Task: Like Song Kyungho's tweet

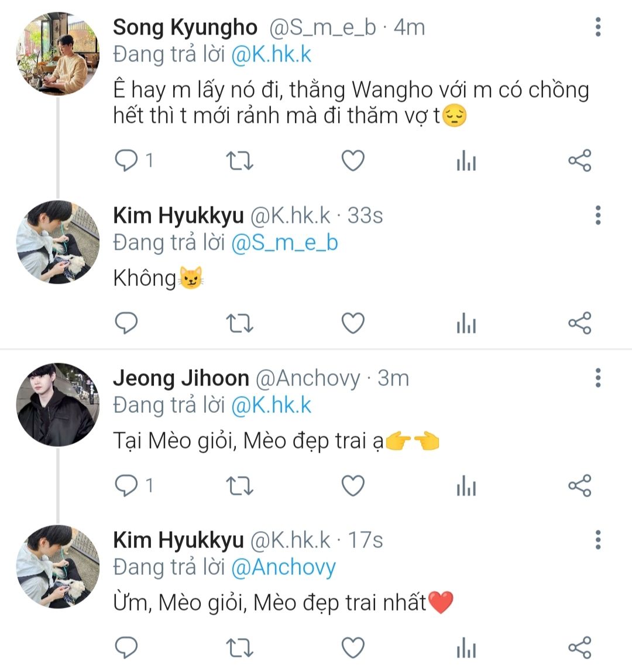Action: pos(353,160)
